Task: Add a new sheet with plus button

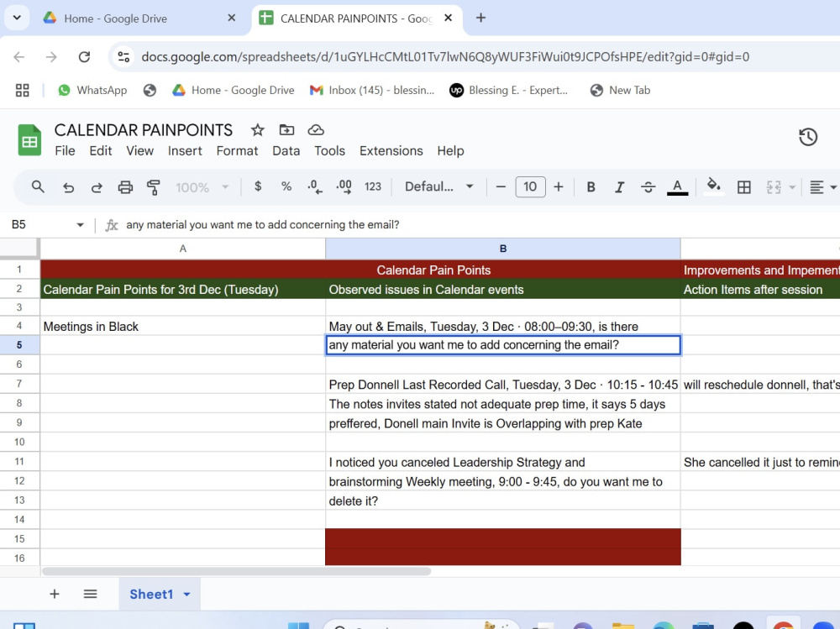Action: 54,594
